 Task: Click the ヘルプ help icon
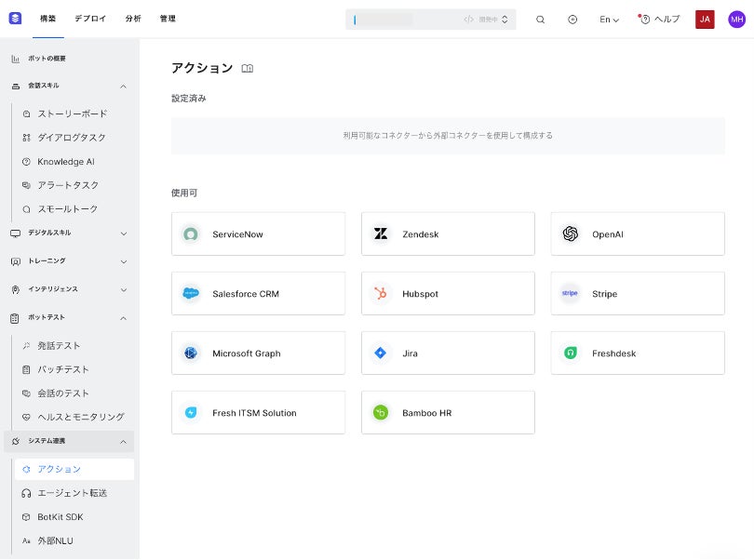pyautogui.click(x=660, y=20)
